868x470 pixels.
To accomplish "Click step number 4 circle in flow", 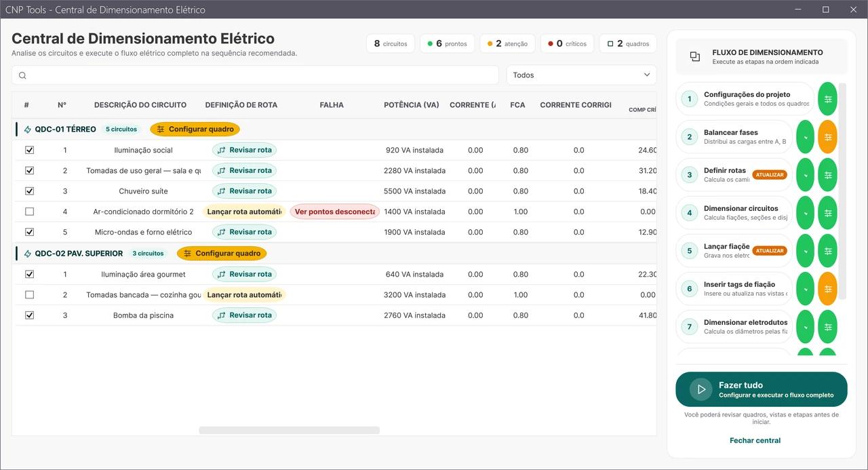I will point(690,213).
